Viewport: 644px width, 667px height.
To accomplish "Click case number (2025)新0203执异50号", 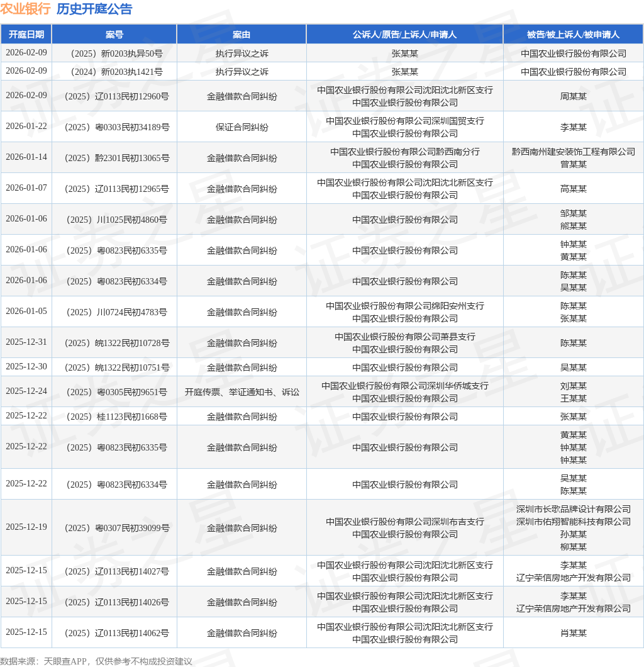I will (114, 53).
